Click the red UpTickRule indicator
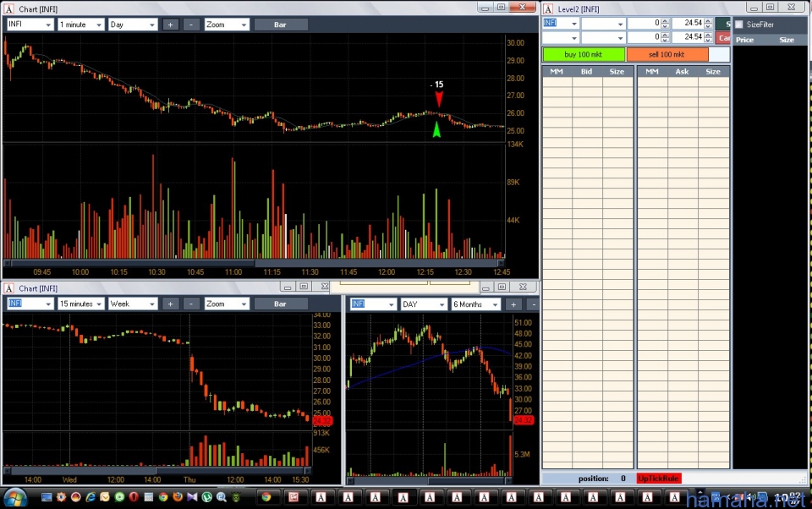812x509 pixels. coord(659,479)
